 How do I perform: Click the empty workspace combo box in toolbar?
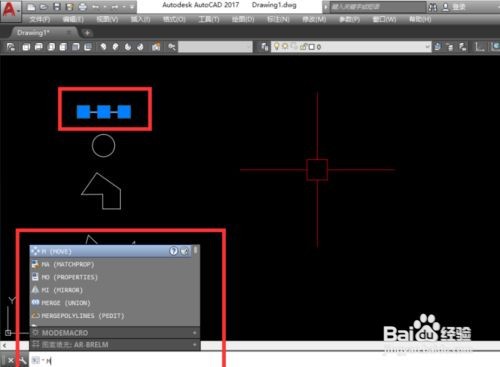point(215,47)
